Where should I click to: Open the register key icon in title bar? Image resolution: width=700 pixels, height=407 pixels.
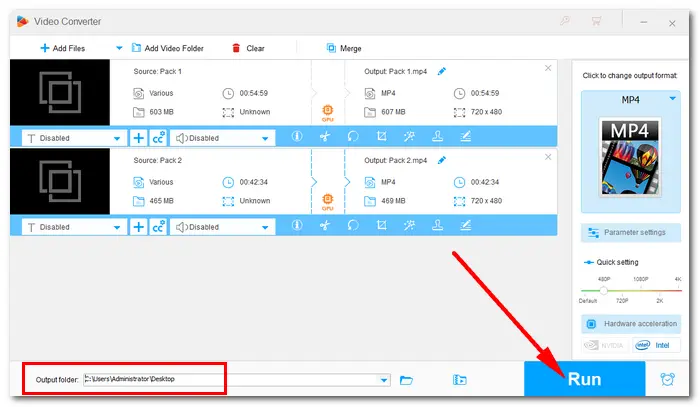click(565, 21)
